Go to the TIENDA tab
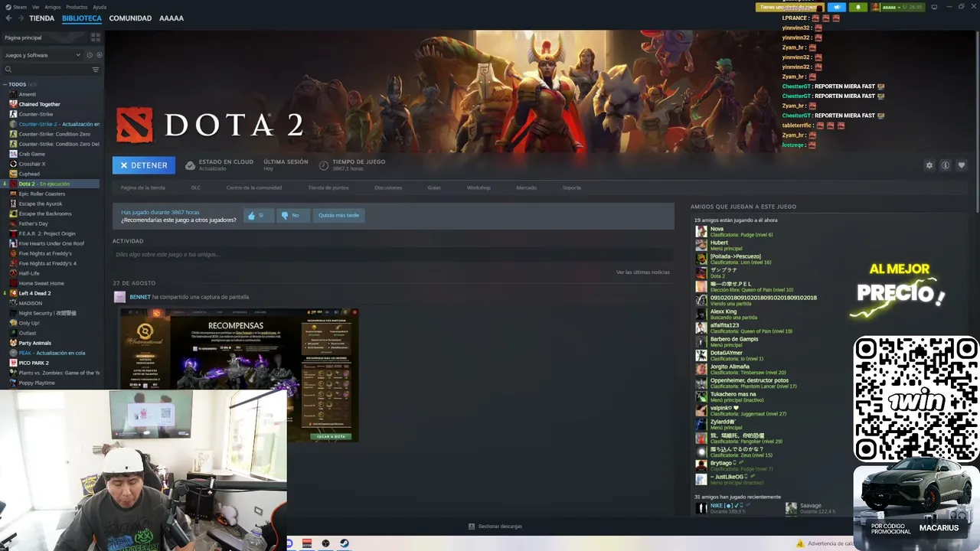980x551 pixels. click(x=42, y=18)
